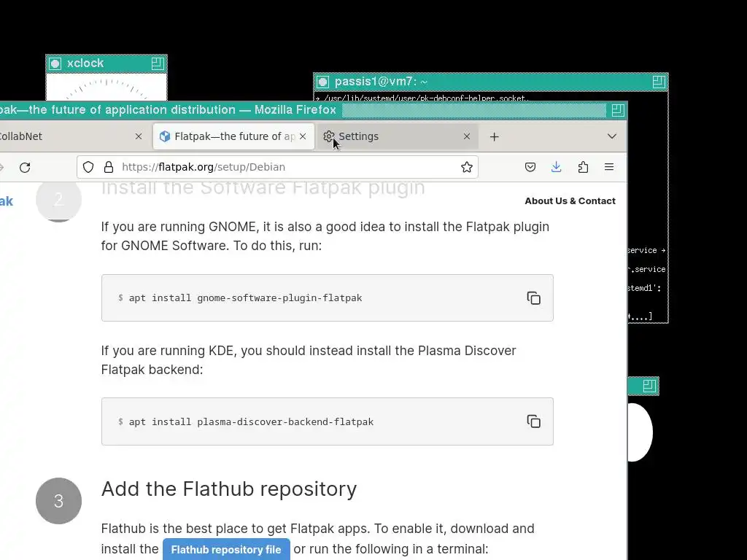Screen dimensions: 747x560
Task: Click the padlock site information icon
Action: click(109, 167)
